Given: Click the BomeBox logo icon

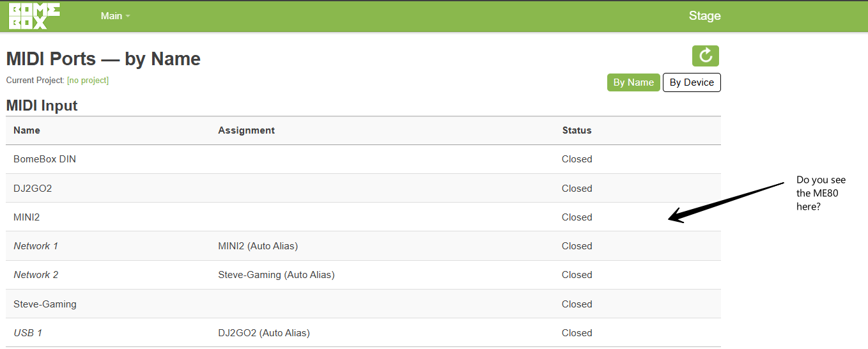Looking at the screenshot, I should tap(35, 16).
